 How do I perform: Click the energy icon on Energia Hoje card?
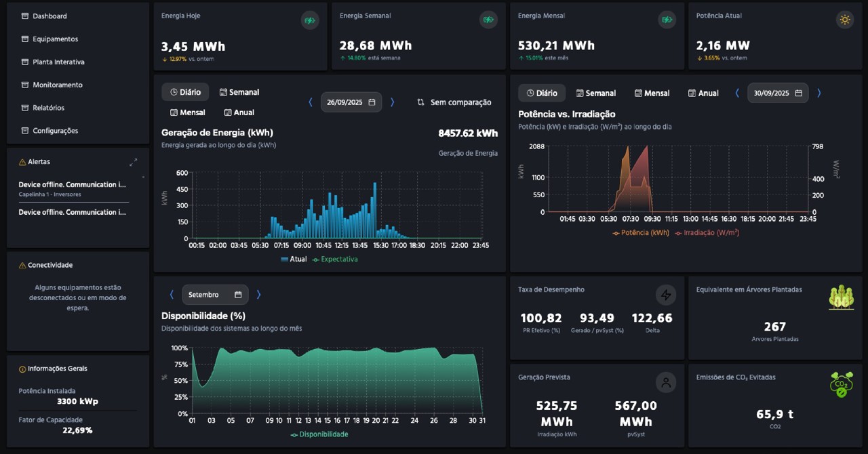tap(310, 20)
